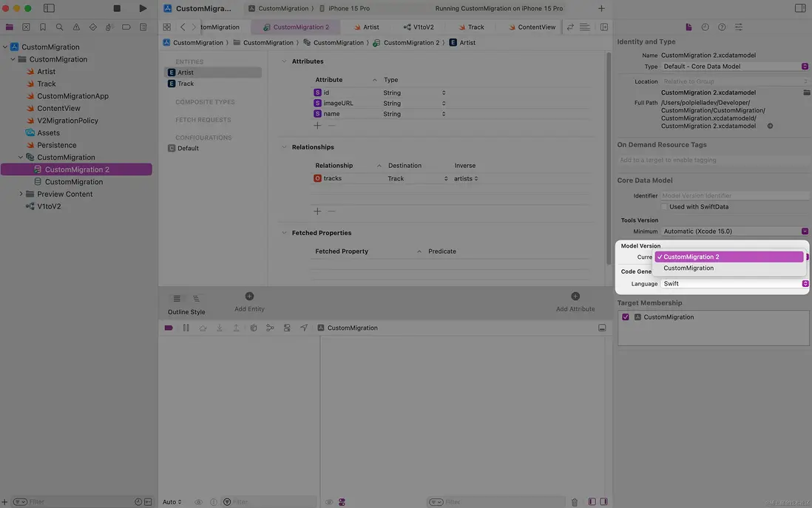Open the debug view hierarchy icon
The height and width of the screenshot is (508, 812).
coord(253,328)
